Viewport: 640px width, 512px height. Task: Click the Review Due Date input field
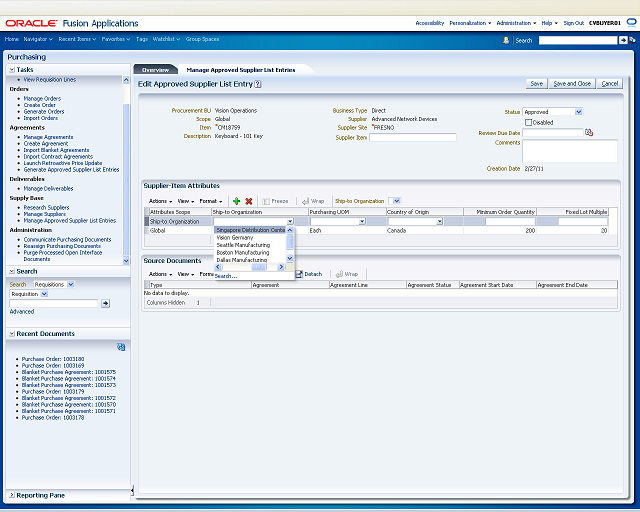(x=553, y=133)
